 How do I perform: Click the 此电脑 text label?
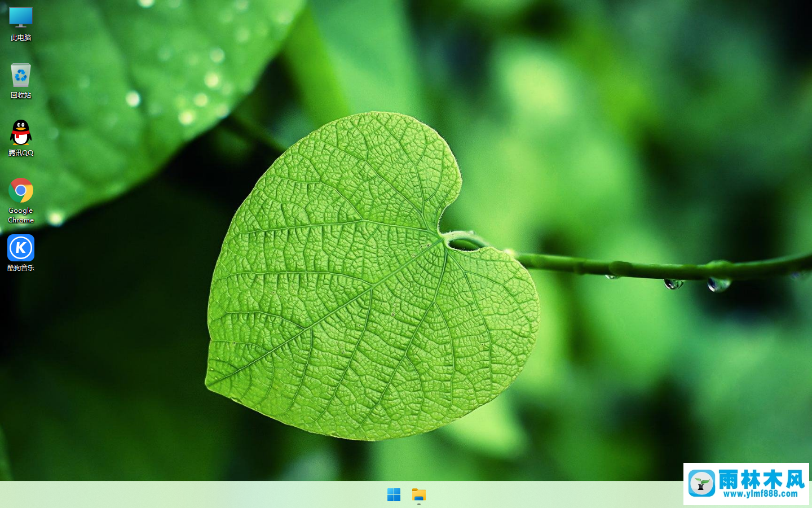(x=21, y=38)
